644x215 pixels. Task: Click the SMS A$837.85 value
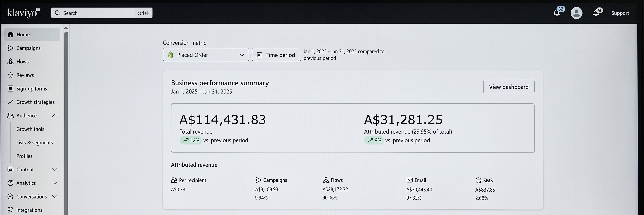(x=485, y=190)
